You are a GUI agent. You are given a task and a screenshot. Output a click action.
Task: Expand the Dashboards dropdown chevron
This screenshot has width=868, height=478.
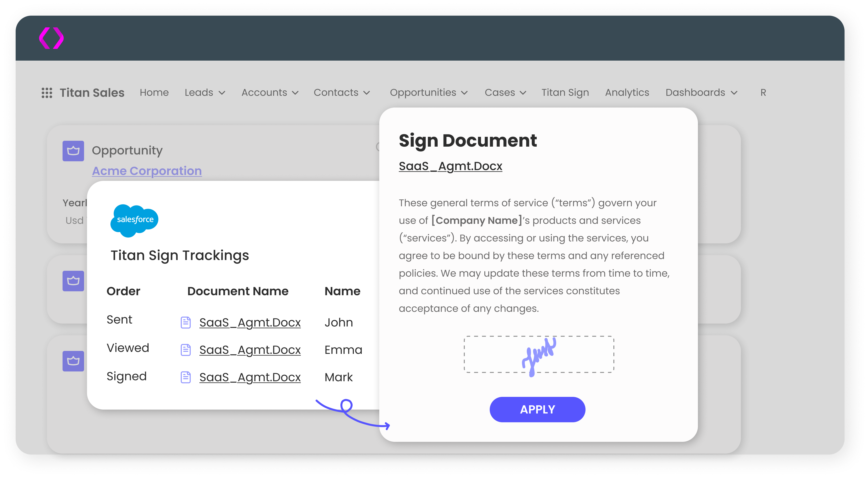click(734, 93)
